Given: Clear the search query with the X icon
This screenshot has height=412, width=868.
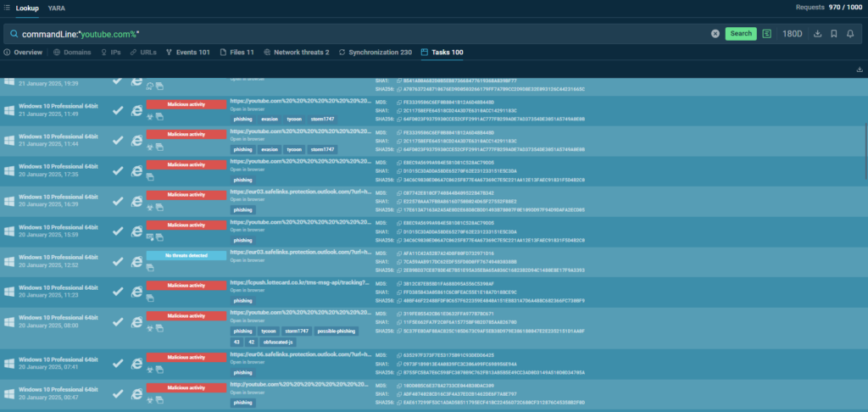Looking at the screenshot, I should (715, 34).
